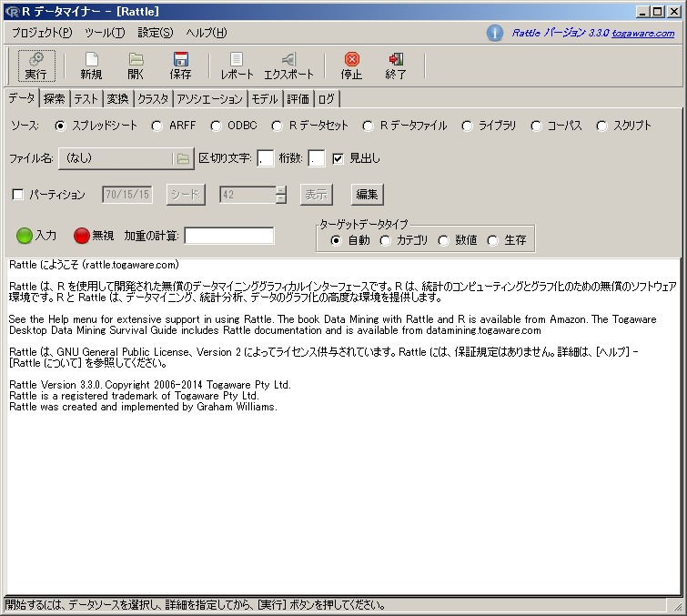This screenshot has width=687, height=616.
Task: Click the 終了 (Quit) exit icon
Action: click(396, 59)
